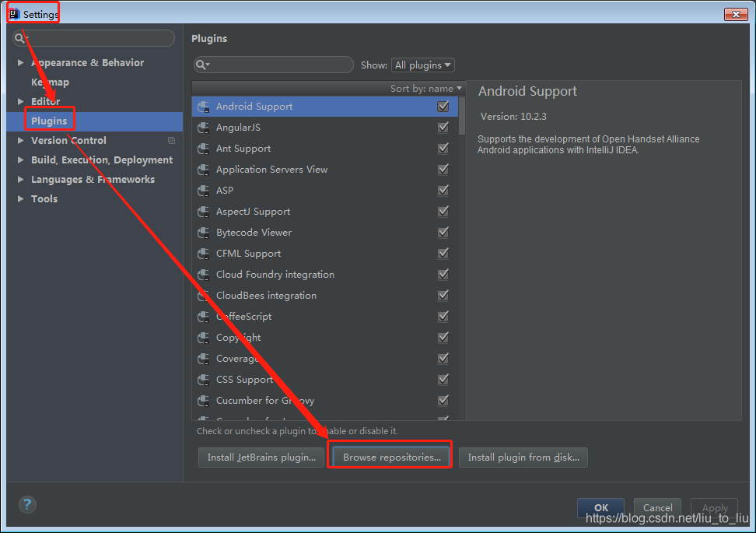The height and width of the screenshot is (533, 756).
Task: Select Keymap in the settings tree
Action: pyautogui.click(x=50, y=82)
